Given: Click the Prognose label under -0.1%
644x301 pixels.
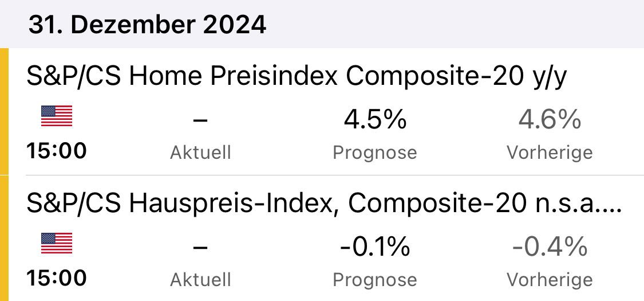Looking at the screenshot, I should (x=375, y=280).
